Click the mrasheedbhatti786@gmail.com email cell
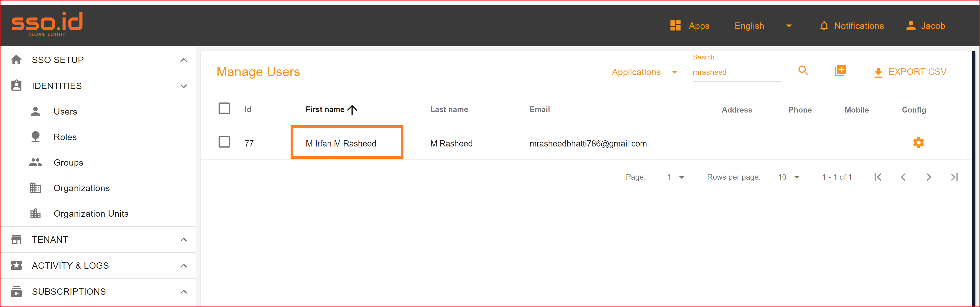This screenshot has height=307, width=980. 588,143
